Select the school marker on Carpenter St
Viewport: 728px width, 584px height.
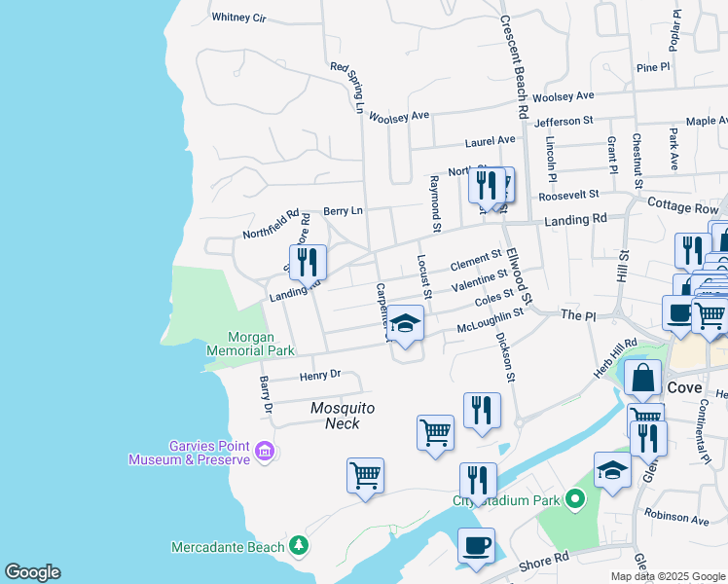pos(405,325)
